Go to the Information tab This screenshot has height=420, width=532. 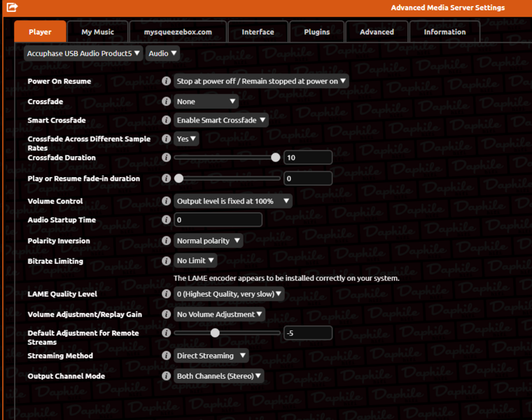pyautogui.click(x=444, y=32)
